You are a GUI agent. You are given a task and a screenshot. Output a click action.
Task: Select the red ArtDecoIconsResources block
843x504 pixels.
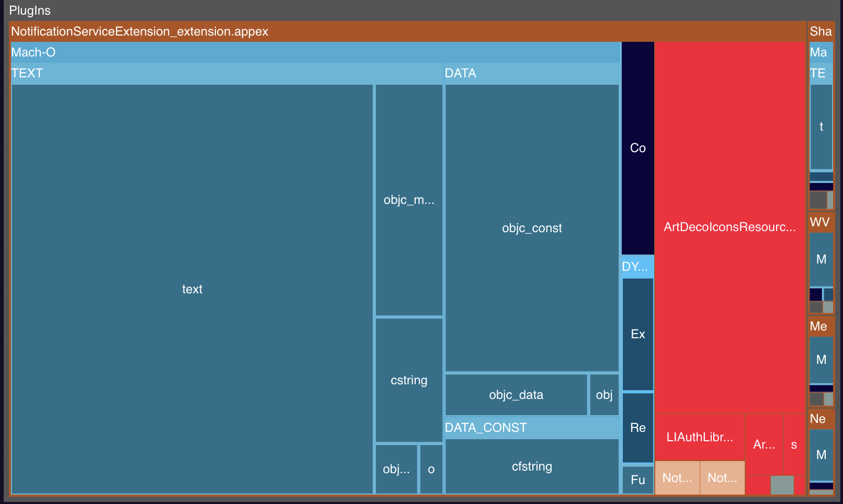[x=730, y=227]
